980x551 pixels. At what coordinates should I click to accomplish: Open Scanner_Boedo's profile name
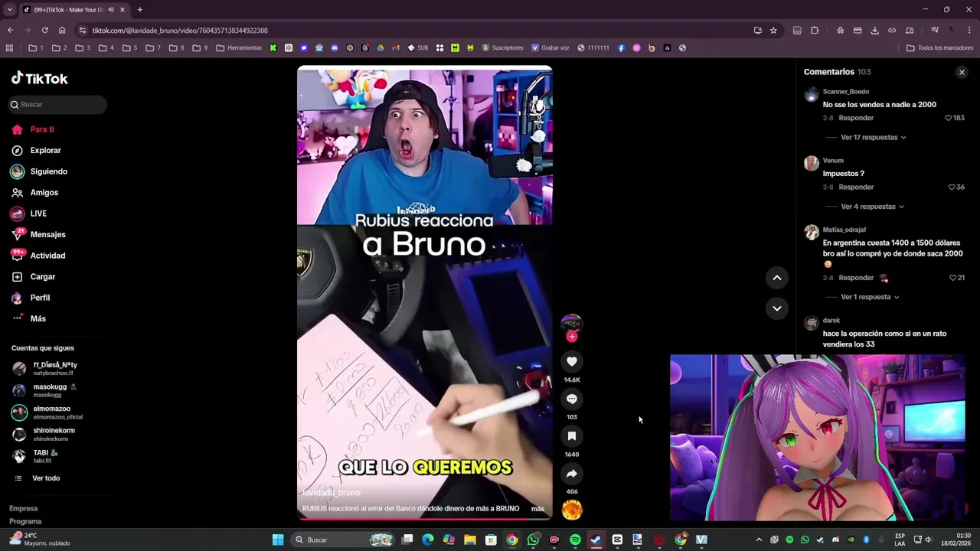pos(845,92)
